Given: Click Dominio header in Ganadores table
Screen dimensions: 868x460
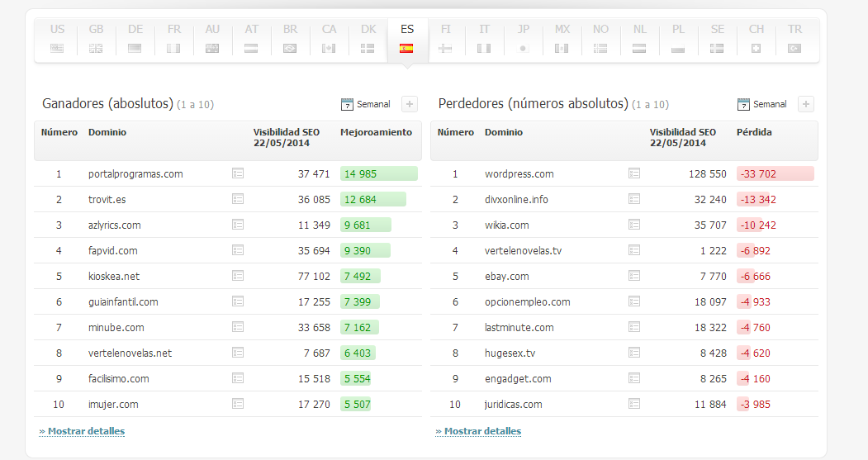Looking at the screenshot, I should coord(107,132).
